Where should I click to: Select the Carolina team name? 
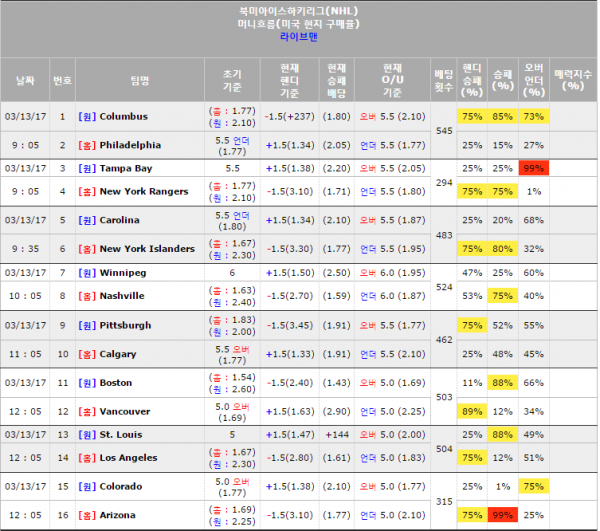click(x=119, y=220)
